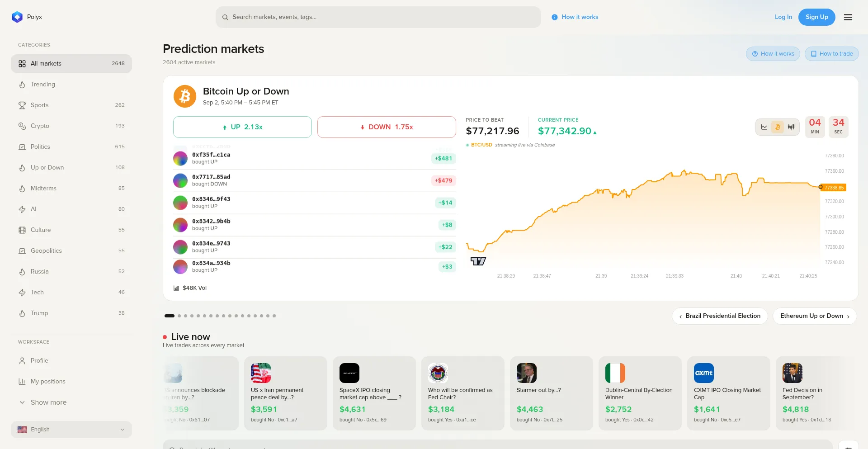The height and width of the screenshot is (449, 868).
Task: Click the Polyx logo icon
Action: click(17, 17)
